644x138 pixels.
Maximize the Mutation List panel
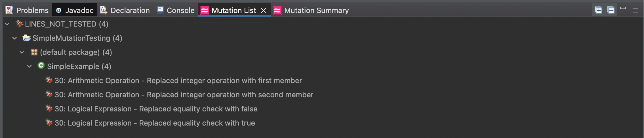coord(635,10)
